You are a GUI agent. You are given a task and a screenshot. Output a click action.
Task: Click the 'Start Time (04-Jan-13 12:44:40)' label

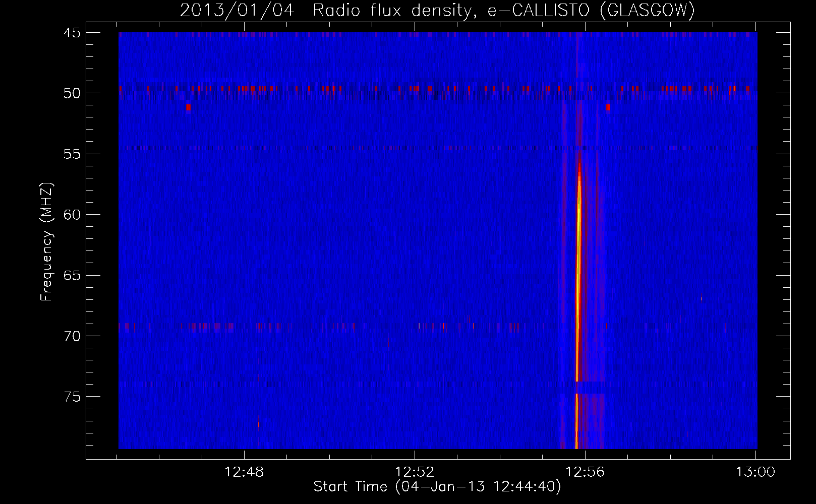click(x=437, y=487)
